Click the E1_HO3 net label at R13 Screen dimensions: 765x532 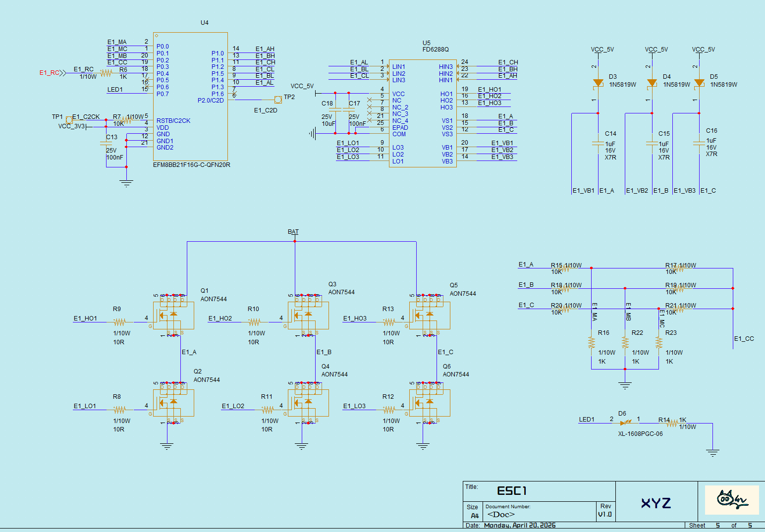point(355,319)
